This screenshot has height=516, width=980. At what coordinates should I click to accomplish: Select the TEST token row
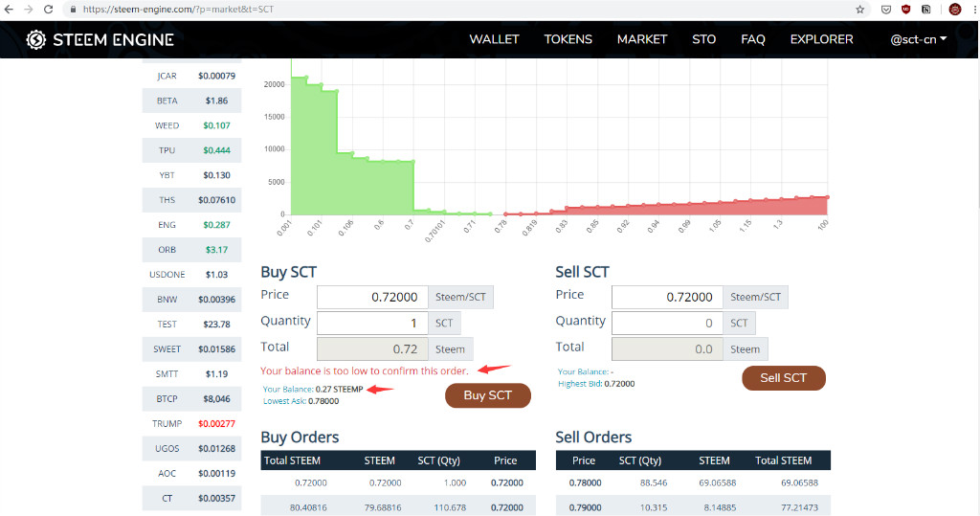(x=191, y=324)
